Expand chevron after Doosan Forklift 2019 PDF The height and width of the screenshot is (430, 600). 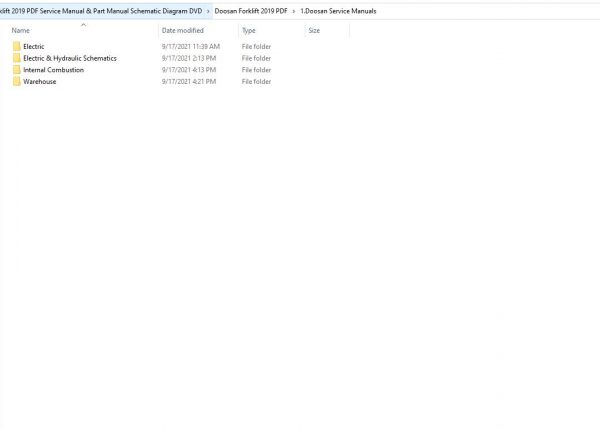pyautogui.click(x=294, y=11)
